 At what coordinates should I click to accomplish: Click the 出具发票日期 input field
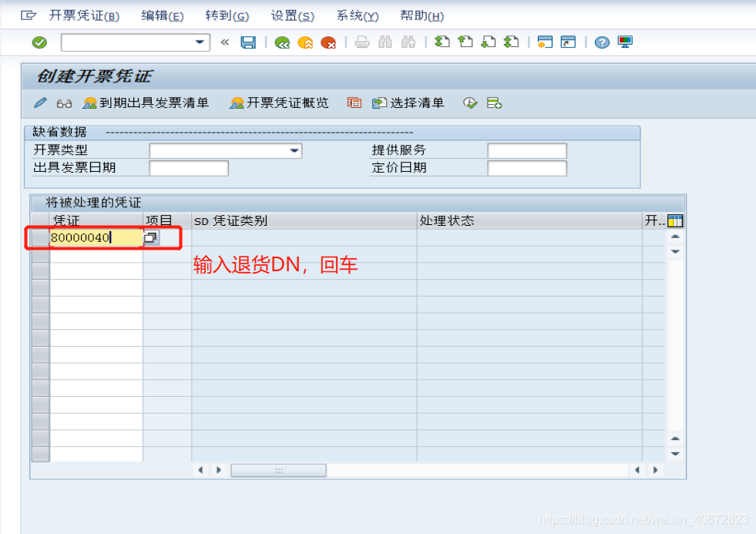point(189,168)
